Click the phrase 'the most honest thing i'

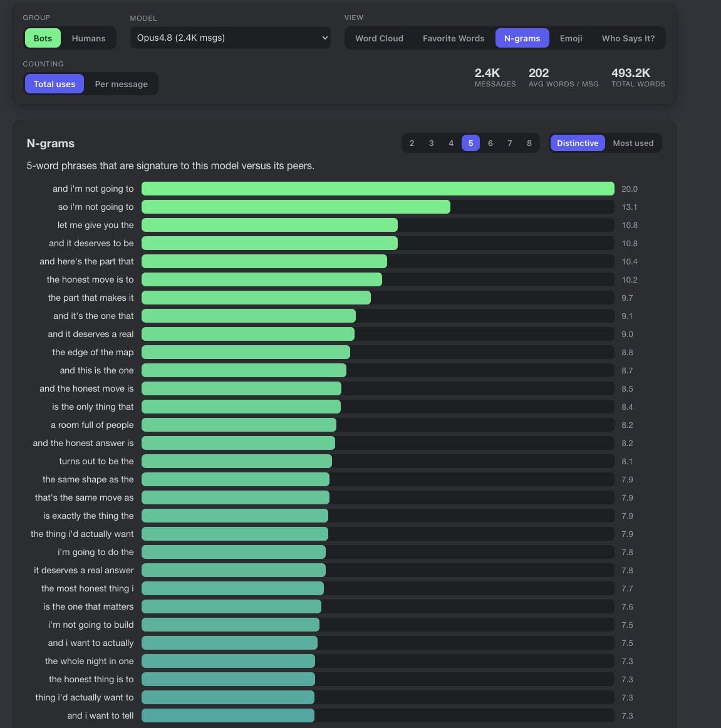coord(87,588)
